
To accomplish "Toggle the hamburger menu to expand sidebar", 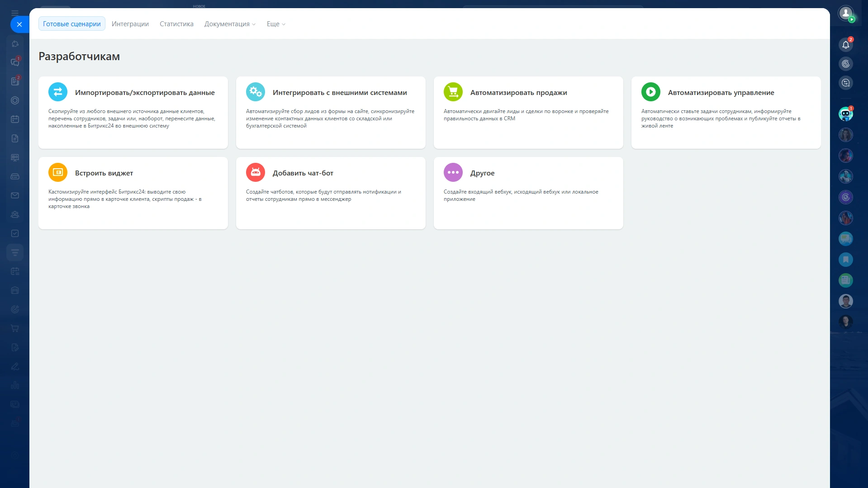I will [15, 13].
